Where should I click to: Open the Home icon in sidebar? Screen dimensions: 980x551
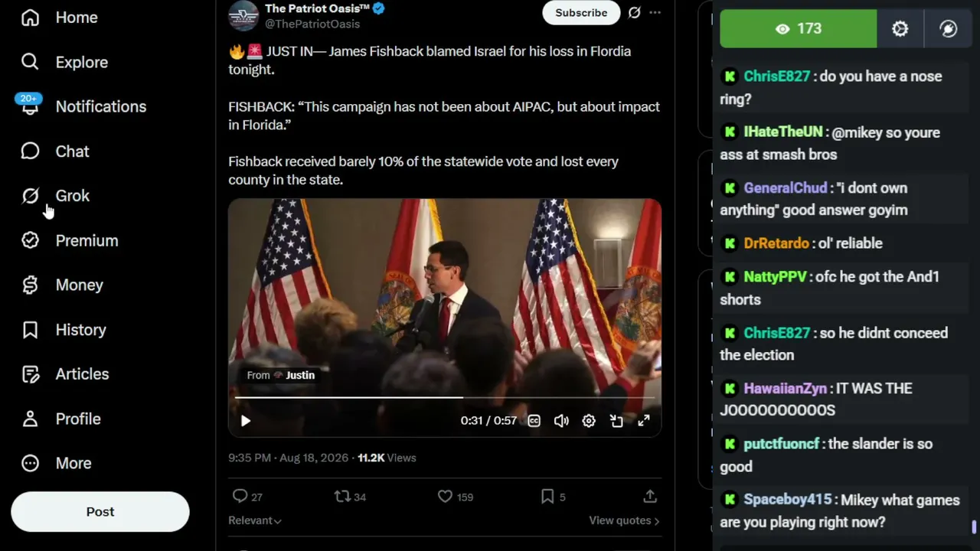pyautogui.click(x=30, y=17)
